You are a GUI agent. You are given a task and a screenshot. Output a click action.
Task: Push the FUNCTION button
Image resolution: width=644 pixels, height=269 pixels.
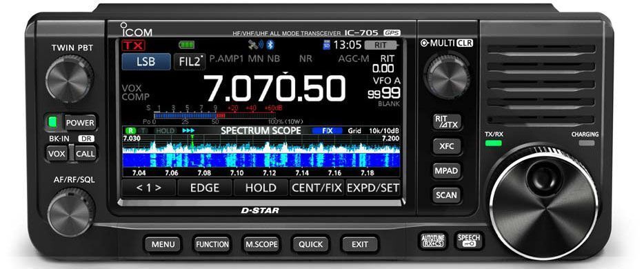point(212,244)
